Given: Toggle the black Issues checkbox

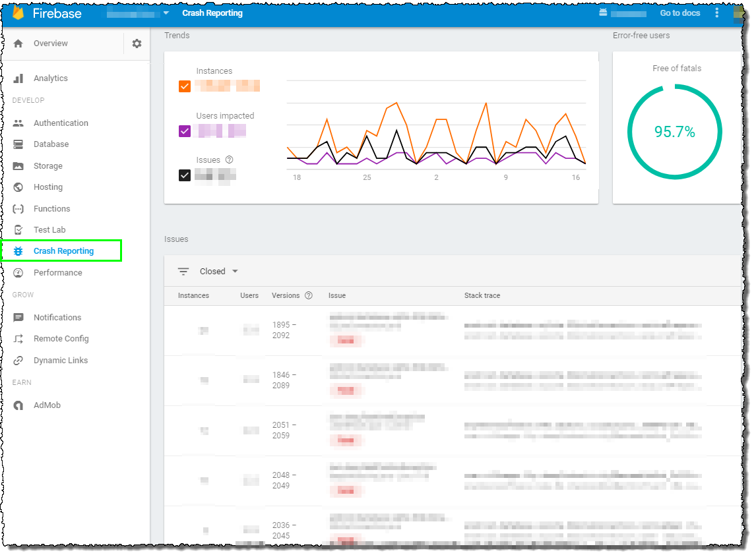Looking at the screenshot, I should pos(185,176).
